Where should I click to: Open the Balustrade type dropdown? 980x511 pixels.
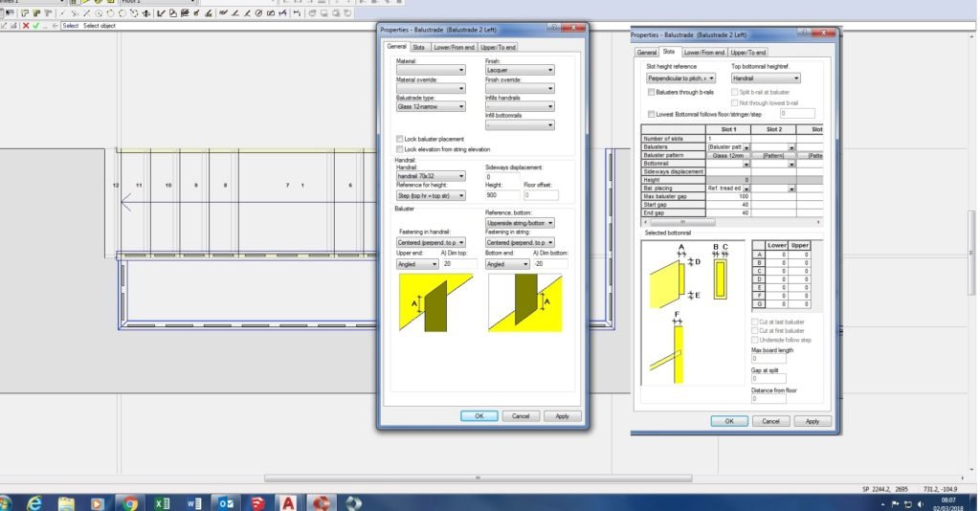click(x=431, y=107)
